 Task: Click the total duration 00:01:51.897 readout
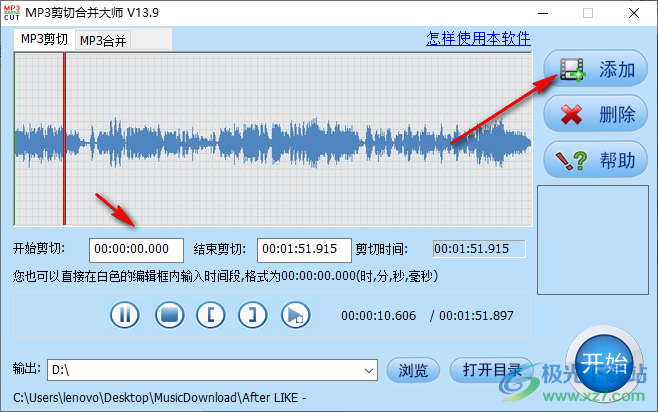pos(476,316)
